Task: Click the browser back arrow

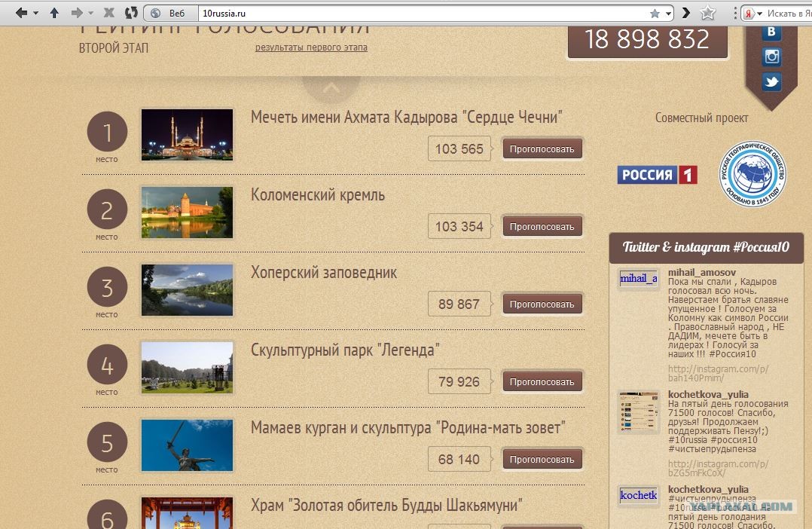Action: pyautogui.click(x=21, y=13)
